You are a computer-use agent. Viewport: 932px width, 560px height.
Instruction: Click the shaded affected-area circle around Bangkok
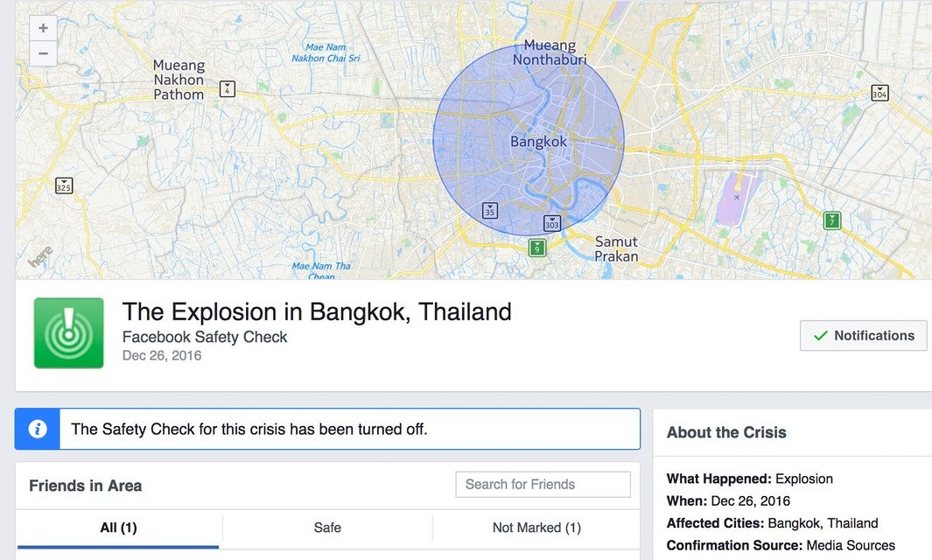point(528,140)
